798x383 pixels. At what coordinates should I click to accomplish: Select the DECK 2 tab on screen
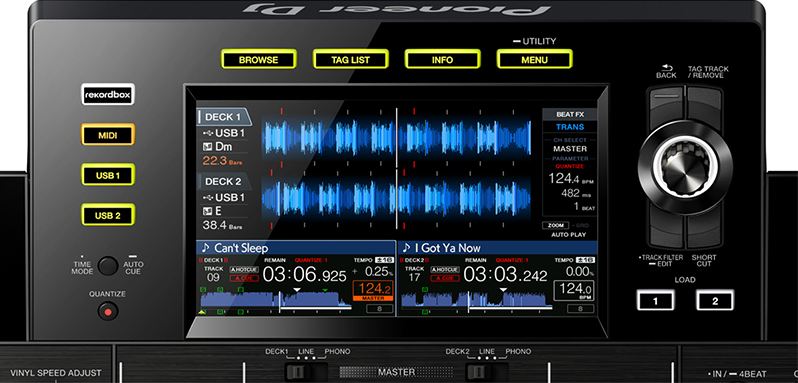tap(223, 182)
